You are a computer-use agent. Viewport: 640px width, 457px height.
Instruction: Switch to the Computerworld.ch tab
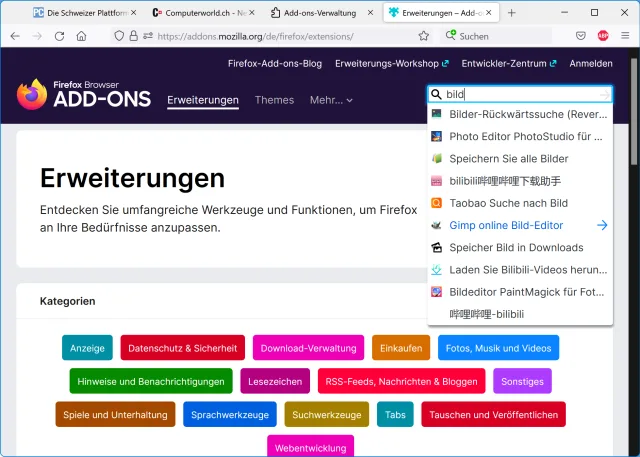click(x=204, y=13)
